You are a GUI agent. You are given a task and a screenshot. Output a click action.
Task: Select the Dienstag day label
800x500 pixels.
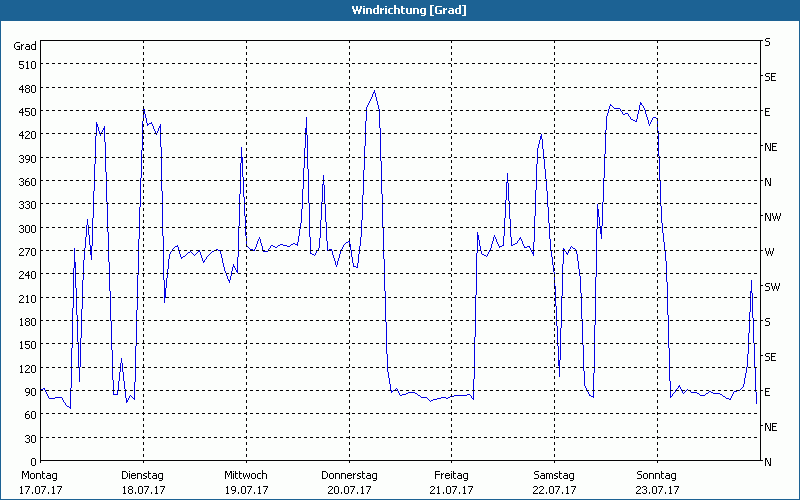(x=142, y=475)
